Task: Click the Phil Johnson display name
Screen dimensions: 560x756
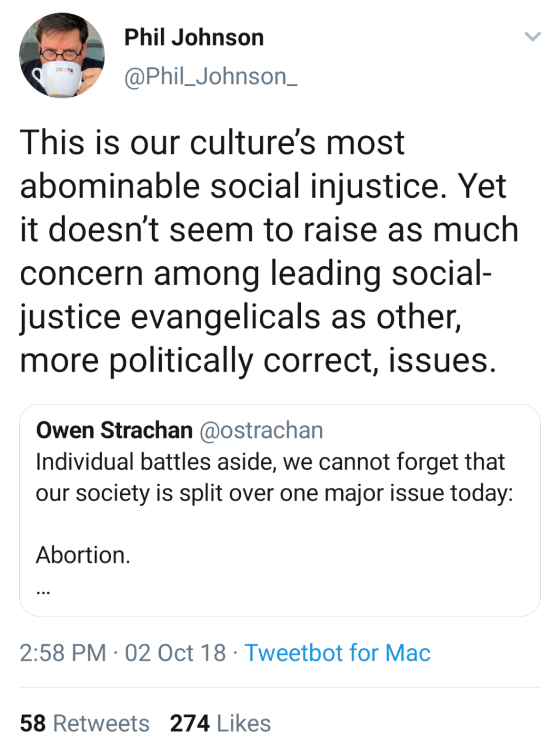Action: tap(194, 38)
